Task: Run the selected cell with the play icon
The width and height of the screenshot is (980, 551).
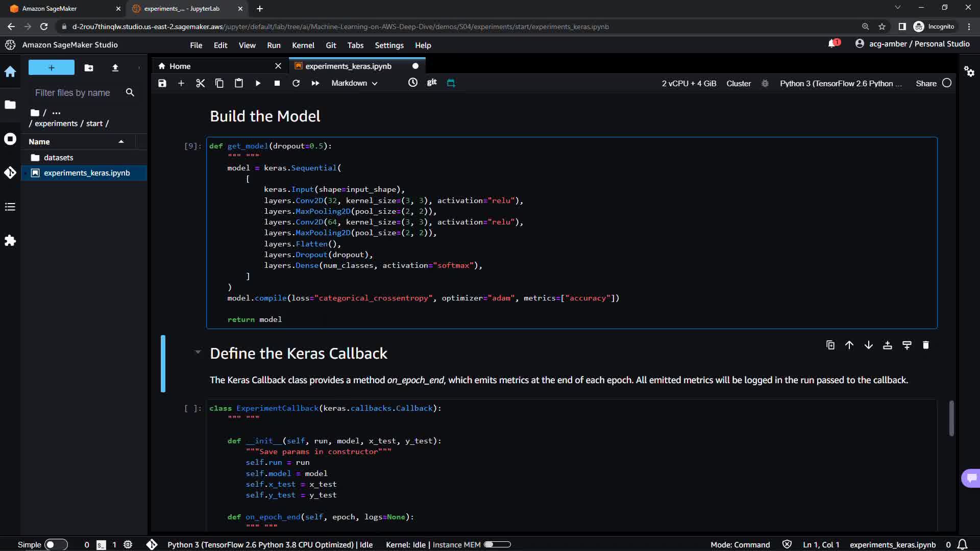Action: (x=258, y=83)
